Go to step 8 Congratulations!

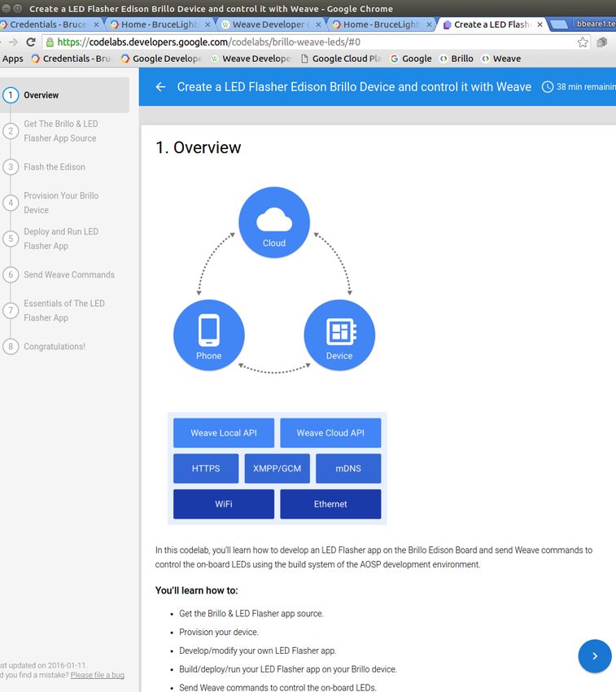pyautogui.click(x=64, y=347)
